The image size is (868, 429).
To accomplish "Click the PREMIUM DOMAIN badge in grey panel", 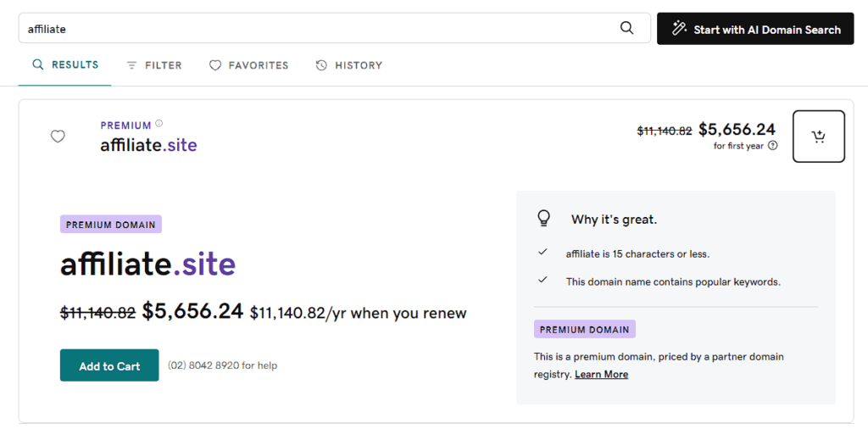I will click(x=585, y=329).
